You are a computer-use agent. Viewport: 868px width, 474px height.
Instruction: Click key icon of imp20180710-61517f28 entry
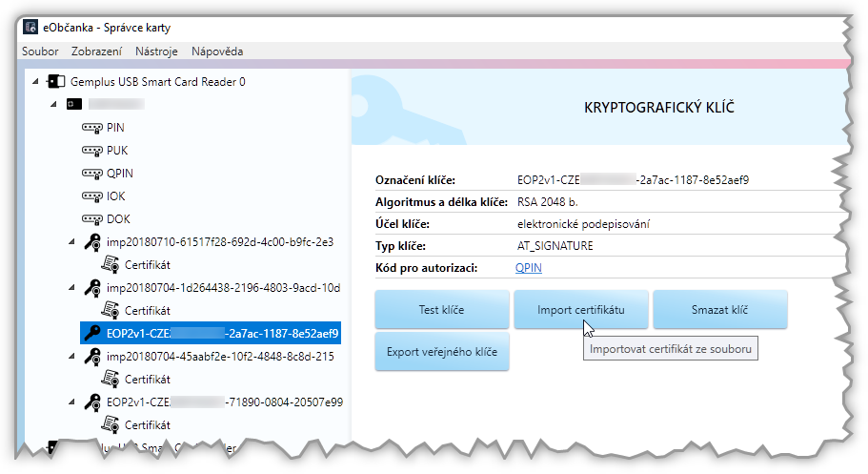92,242
